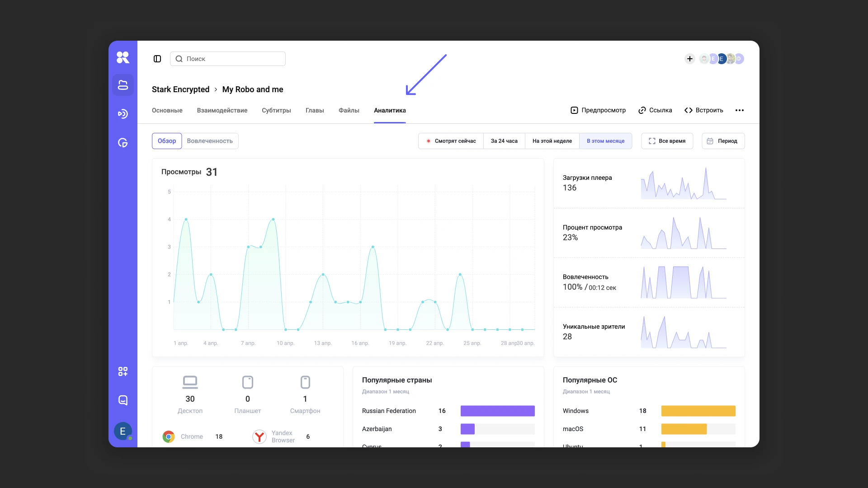Open the three-dots more options menu
Image resolution: width=868 pixels, height=488 pixels.
740,110
